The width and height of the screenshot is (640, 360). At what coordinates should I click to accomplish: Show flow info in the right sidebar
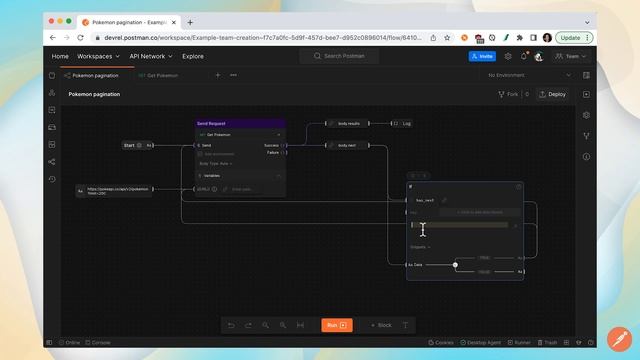click(x=586, y=157)
